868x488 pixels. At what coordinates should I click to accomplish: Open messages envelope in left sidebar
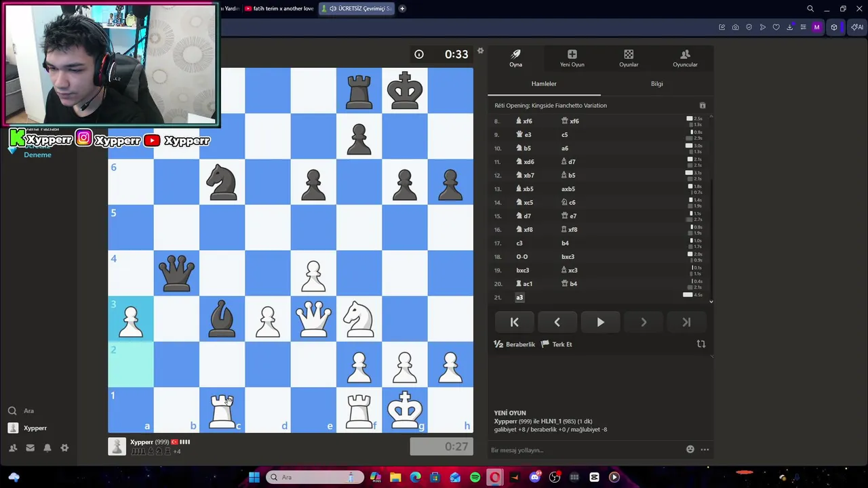pos(30,448)
